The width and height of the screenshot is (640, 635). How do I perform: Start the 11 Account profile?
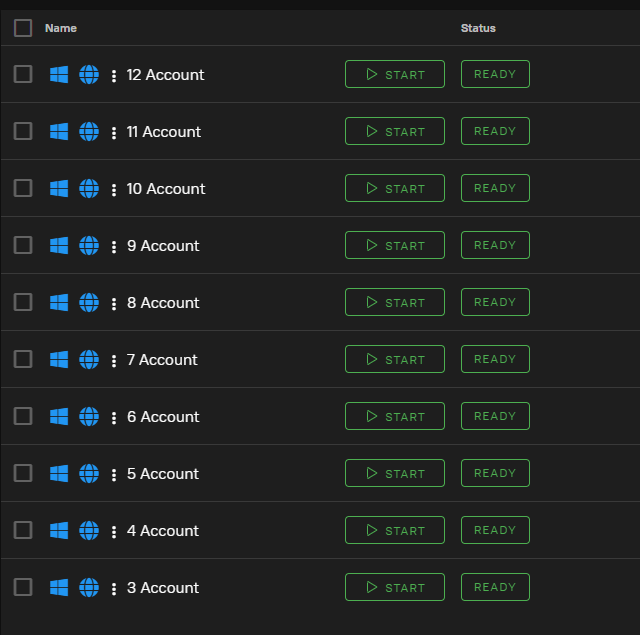pyautogui.click(x=395, y=131)
